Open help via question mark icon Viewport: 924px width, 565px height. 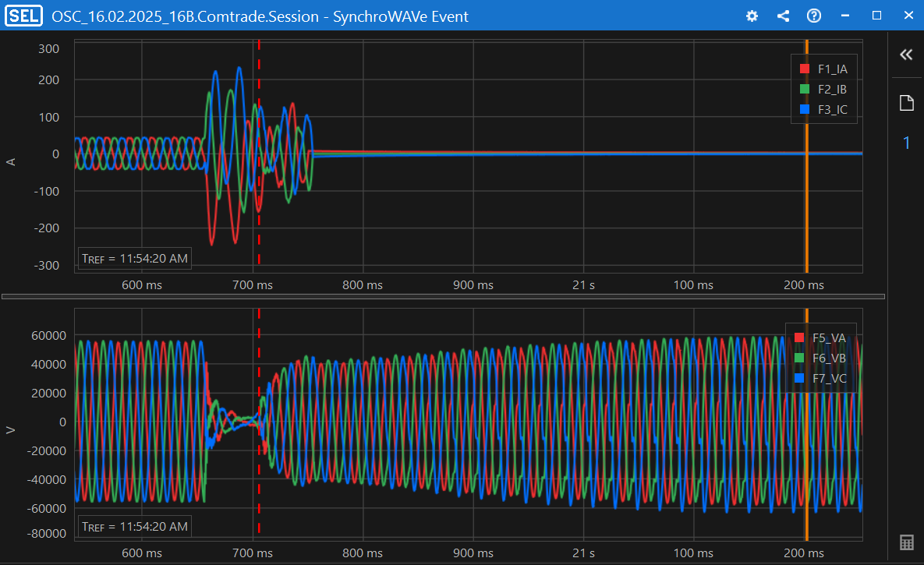pos(813,16)
